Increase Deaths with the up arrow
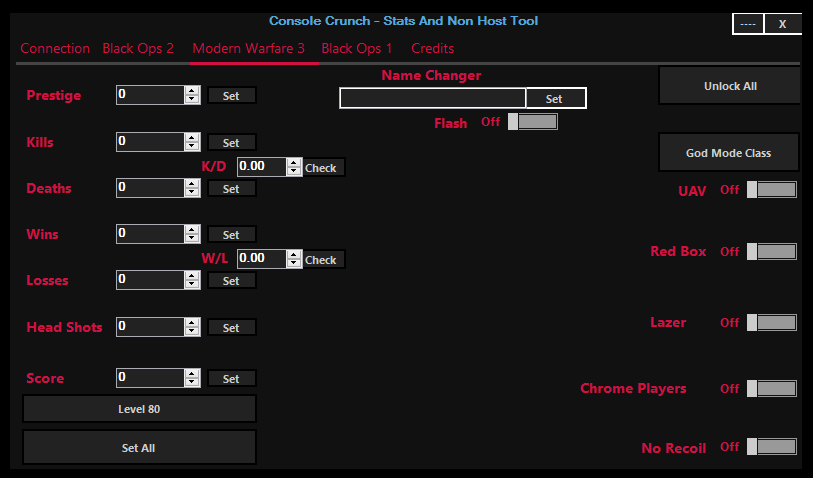Image resolution: width=813 pixels, height=478 pixels. [x=192, y=184]
